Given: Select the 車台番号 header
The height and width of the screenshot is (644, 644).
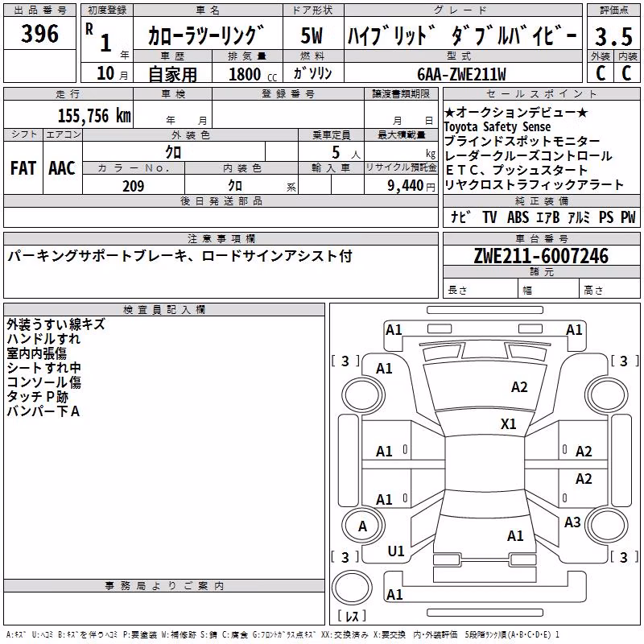Looking at the screenshot, I should (541, 238).
